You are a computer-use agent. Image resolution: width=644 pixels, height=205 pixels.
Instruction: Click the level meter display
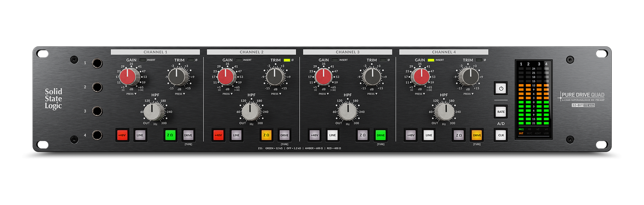pyautogui.click(x=534, y=99)
